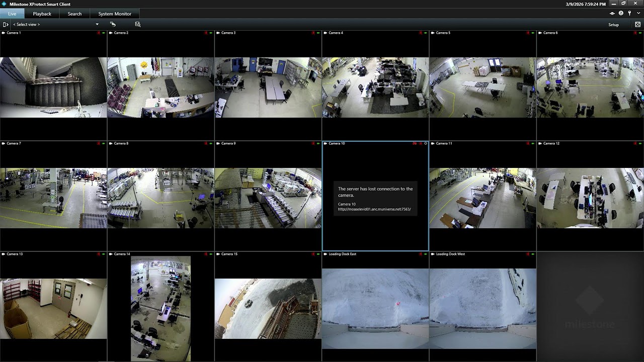Click the search-in-view icon in toolbar
This screenshot has height=362, width=644.
point(137,24)
